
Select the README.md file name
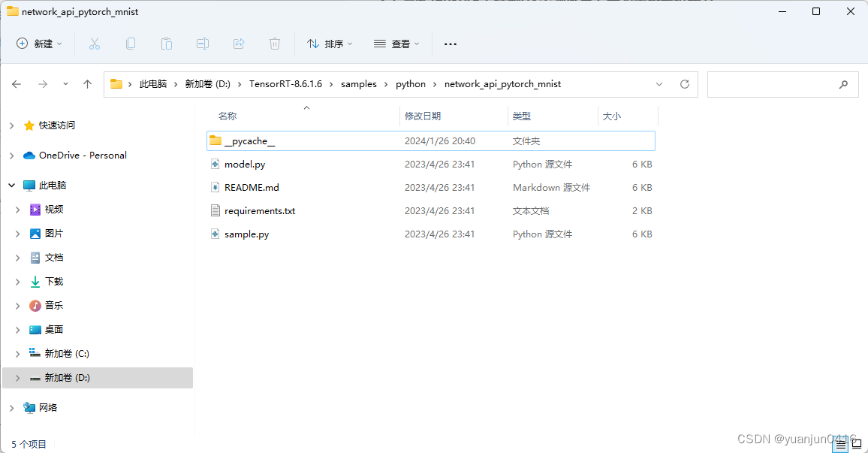pyautogui.click(x=252, y=188)
